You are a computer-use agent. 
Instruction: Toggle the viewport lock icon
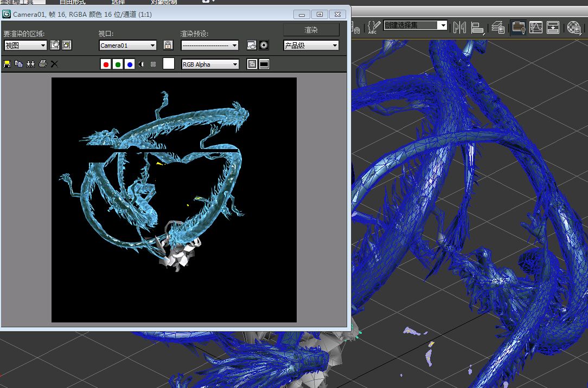(x=168, y=46)
